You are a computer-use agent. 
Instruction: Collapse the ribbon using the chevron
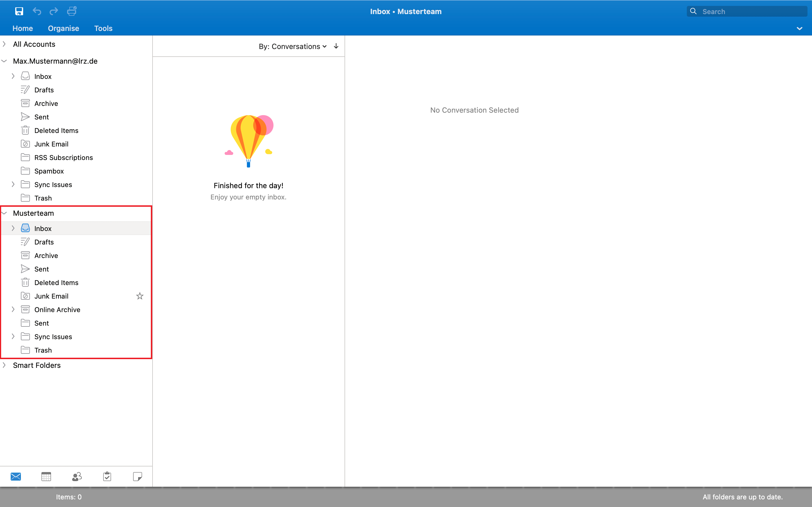click(800, 28)
